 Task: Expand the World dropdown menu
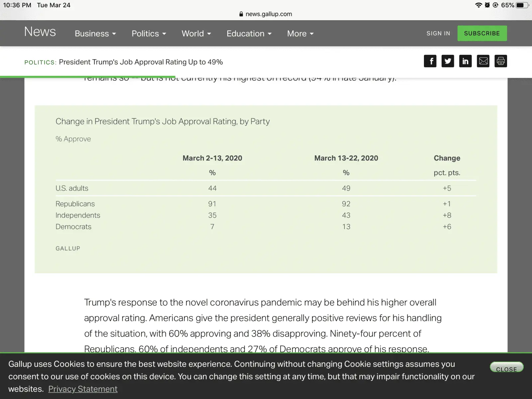[x=196, y=34]
